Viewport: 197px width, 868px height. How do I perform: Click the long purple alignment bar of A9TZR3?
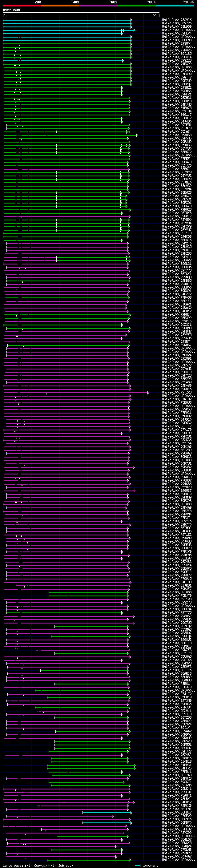coord(76,393)
